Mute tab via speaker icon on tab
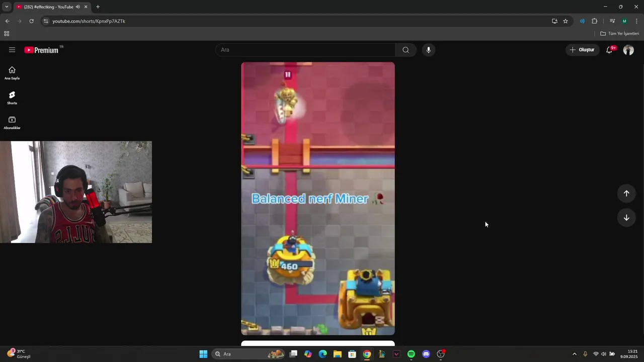 77,7
